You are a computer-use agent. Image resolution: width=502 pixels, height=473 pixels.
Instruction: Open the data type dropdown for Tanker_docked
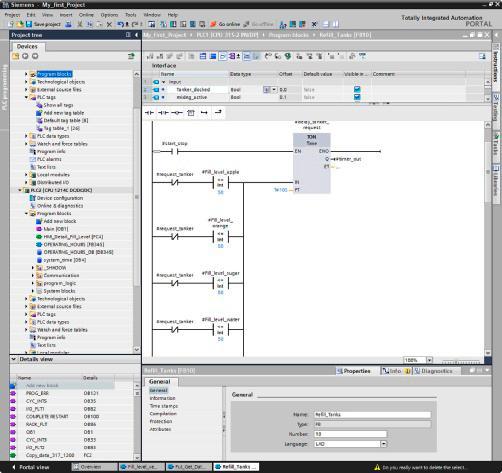tap(274, 89)
